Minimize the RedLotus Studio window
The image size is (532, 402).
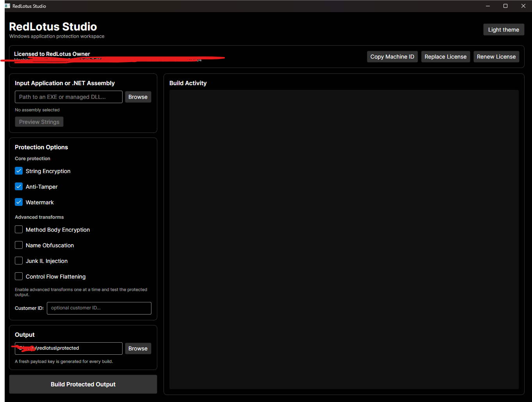click(x=488, y=6)
